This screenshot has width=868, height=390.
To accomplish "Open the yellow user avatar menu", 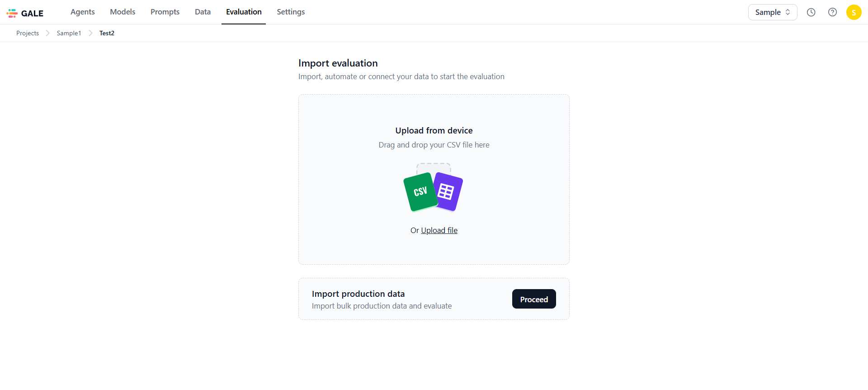I will (x=854, y=12).
